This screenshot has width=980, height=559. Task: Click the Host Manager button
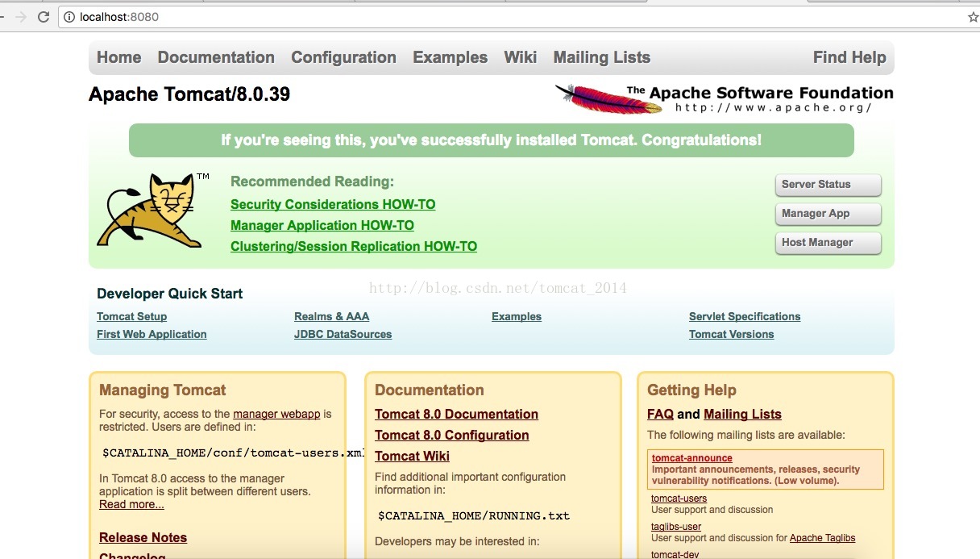pos(828,243)
